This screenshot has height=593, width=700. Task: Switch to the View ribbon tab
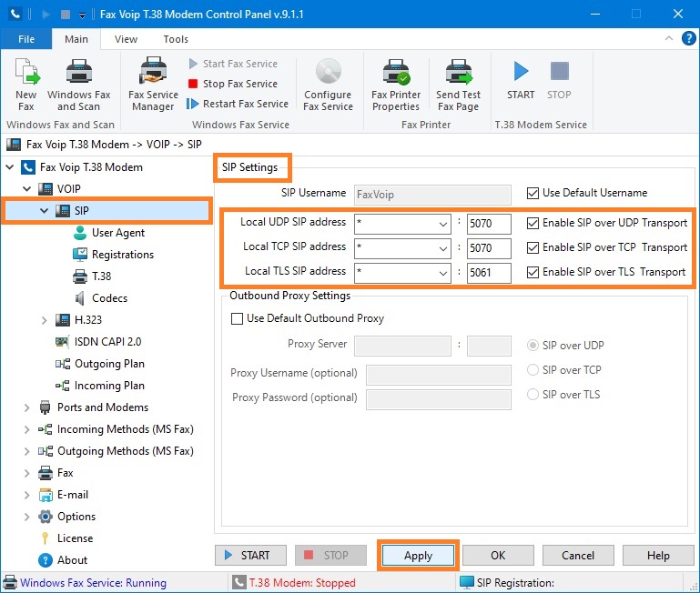click(126, 39)
